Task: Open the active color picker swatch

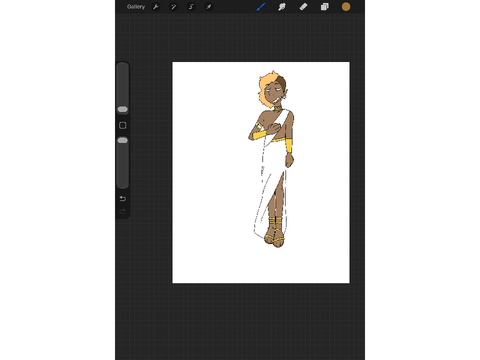Action: pyautogui.click(x=346, y=7)
